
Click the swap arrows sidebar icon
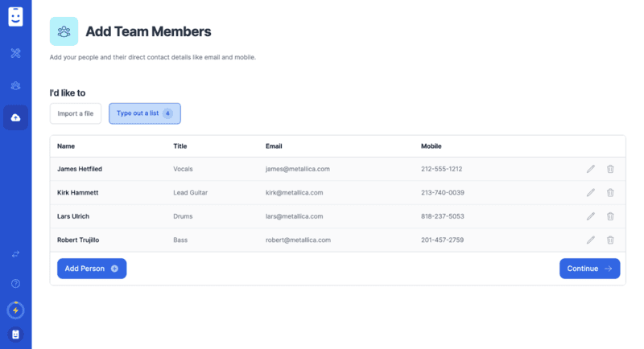pos(15,254)
